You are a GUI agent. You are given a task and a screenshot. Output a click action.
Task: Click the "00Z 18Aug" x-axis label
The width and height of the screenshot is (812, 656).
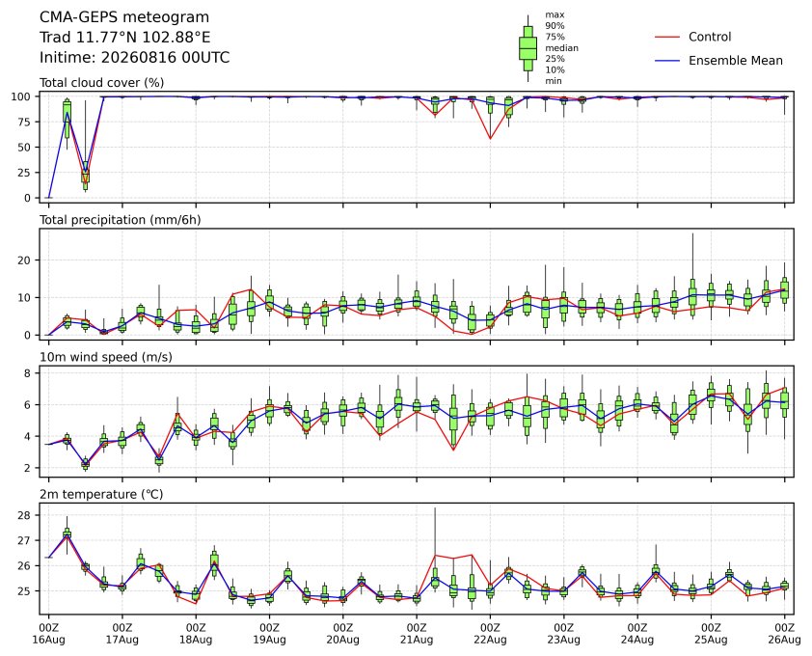196,634
